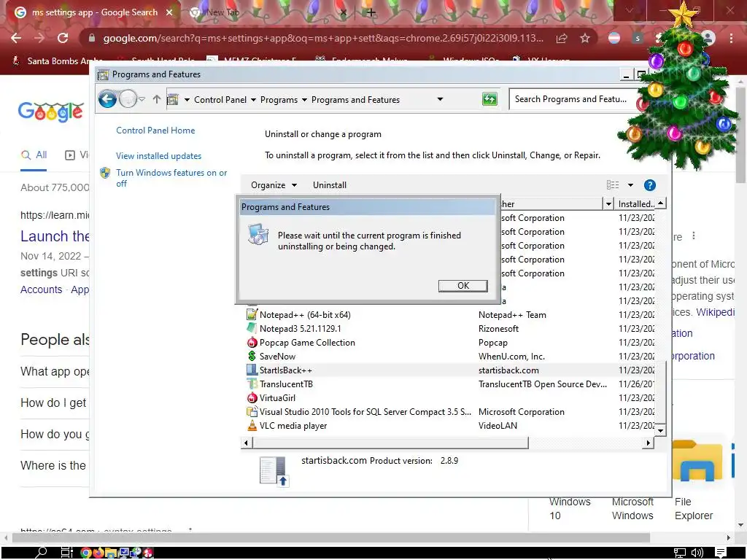This screenshot has width=747, height=560.
Task: Click the Chrome taskbar icon
Action: (x=86, y=553)
